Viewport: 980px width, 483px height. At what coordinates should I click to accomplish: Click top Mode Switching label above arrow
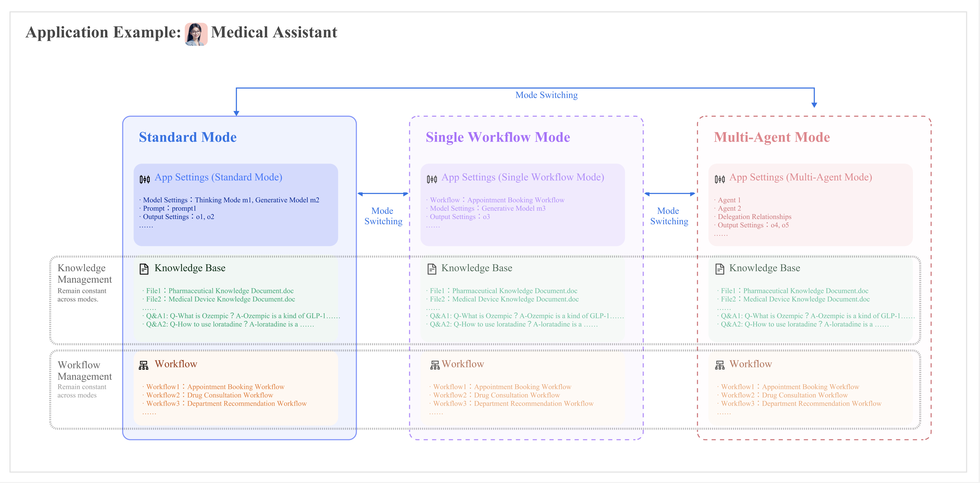tap(546, 95)
